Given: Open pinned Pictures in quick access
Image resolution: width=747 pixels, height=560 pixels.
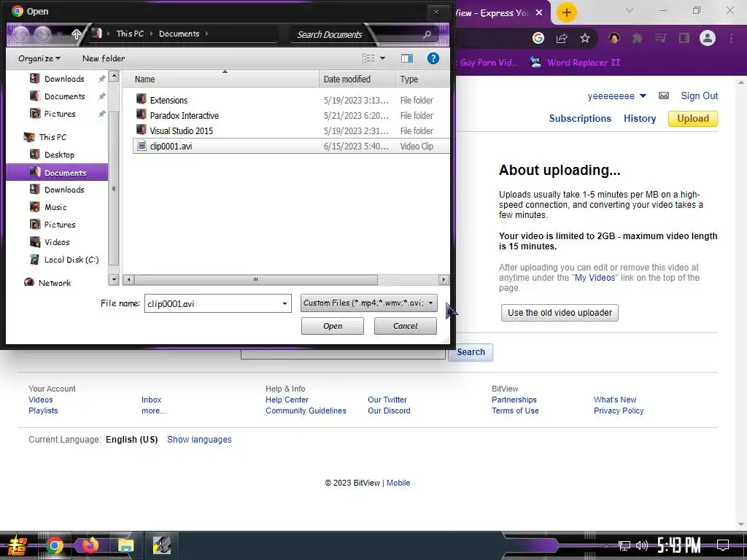Looking at the screenshot, I should (60, 114).
